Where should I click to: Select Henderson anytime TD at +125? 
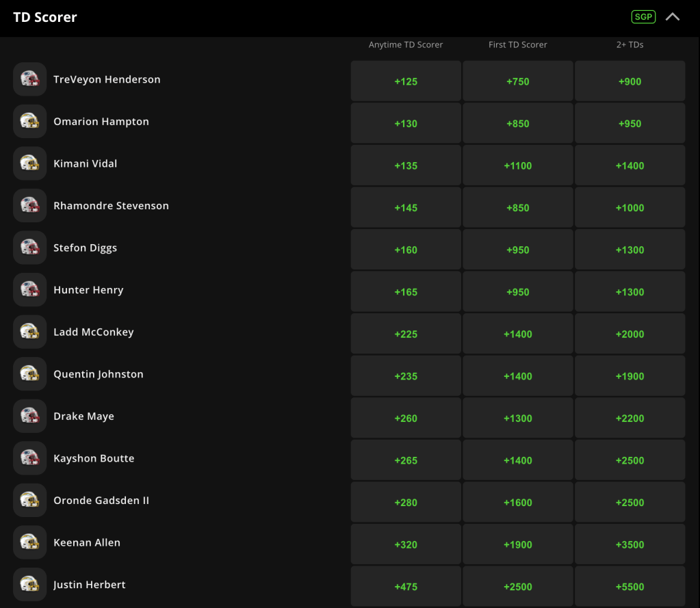point(406,81)
